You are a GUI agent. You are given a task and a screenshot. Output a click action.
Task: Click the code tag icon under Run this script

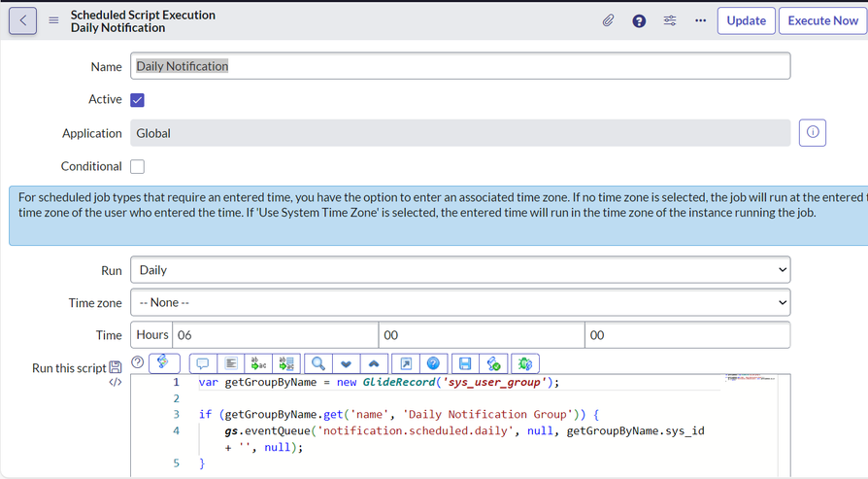pyautogui.click(x=116, y=382)
